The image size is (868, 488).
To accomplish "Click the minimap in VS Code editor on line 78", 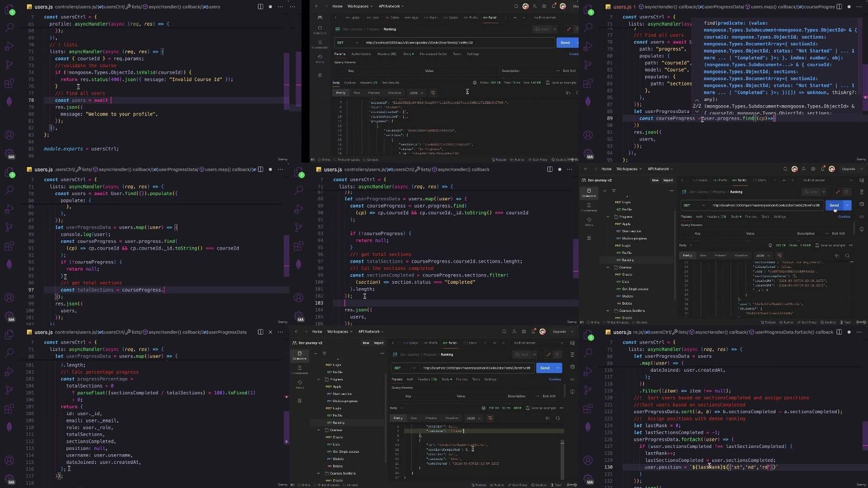I will point(285,81).
